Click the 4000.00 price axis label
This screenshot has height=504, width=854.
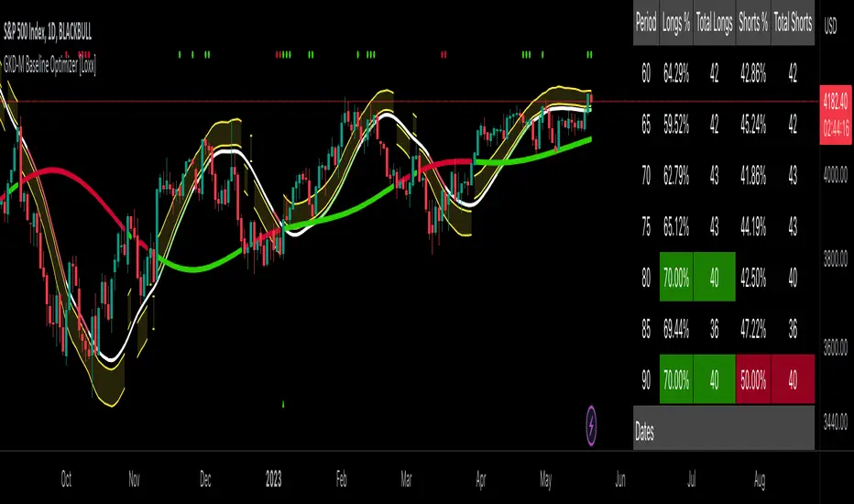pyautogui.click(x=833, y=179)
